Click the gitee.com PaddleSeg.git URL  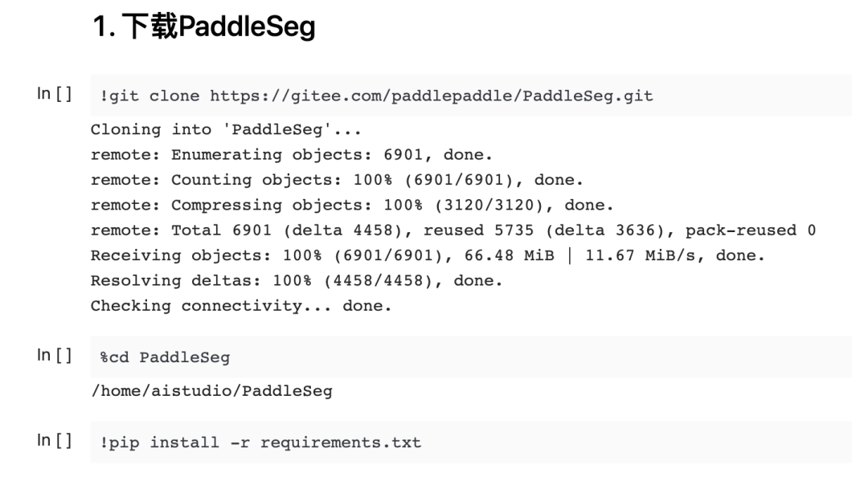(432, 96)
